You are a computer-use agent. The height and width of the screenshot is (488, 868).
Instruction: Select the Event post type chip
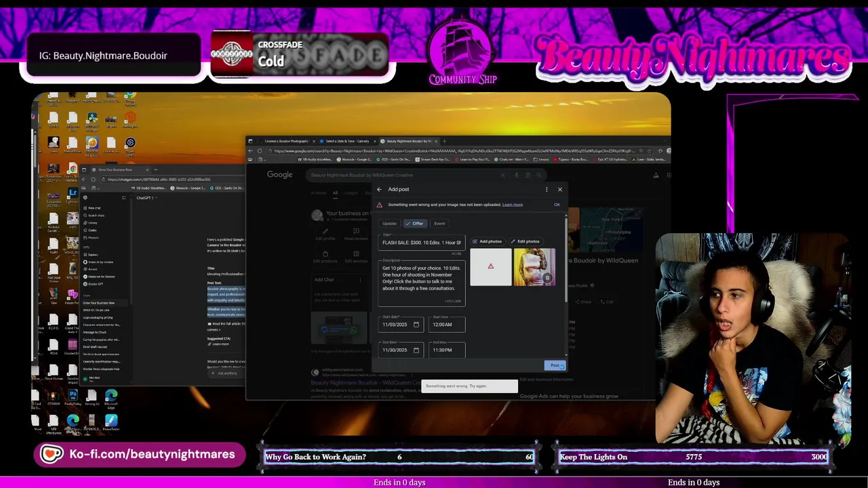click(439, 224)
